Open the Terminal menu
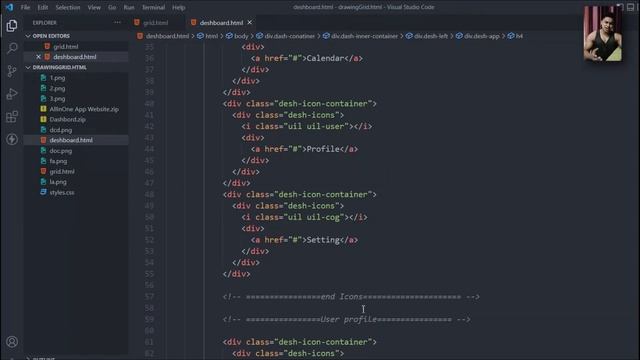640x360 pixels. (x=153, y=7)
